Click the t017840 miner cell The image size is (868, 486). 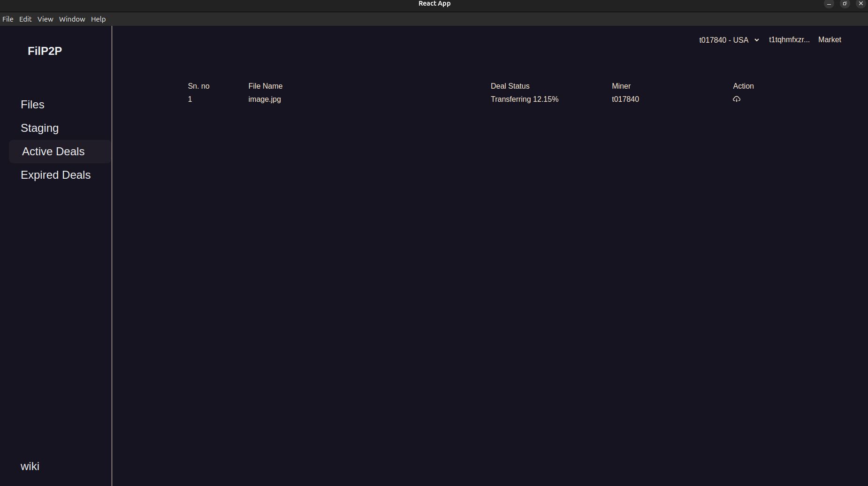pos(625,99)
